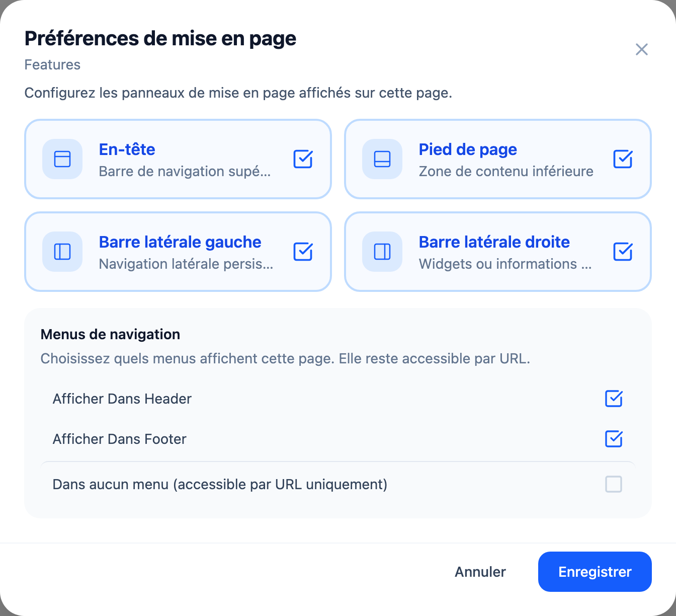Toggle the Afficher Dans Header checkbox
Screen dimensions: 676x616
pyautogui.click(x=614, y=399)
